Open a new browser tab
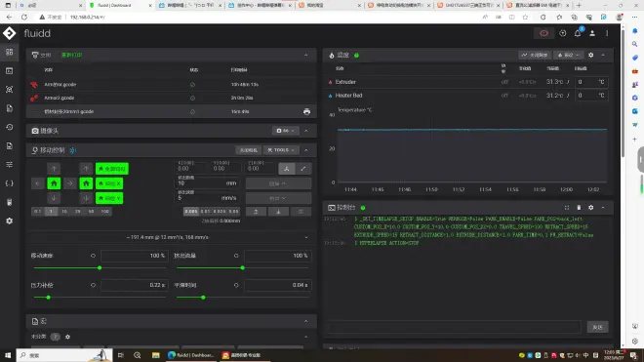Screen dimensions: 644x362 pos(579,5)
